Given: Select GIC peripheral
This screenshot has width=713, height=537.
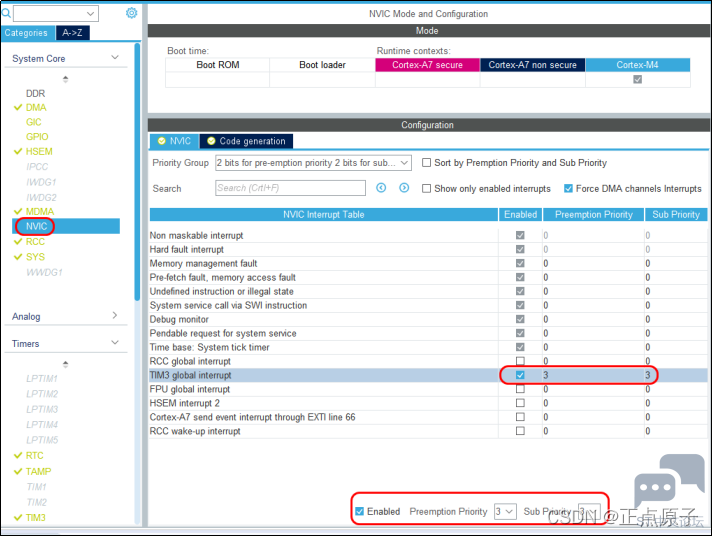Looking at the screenshot, I should (34, 122).
